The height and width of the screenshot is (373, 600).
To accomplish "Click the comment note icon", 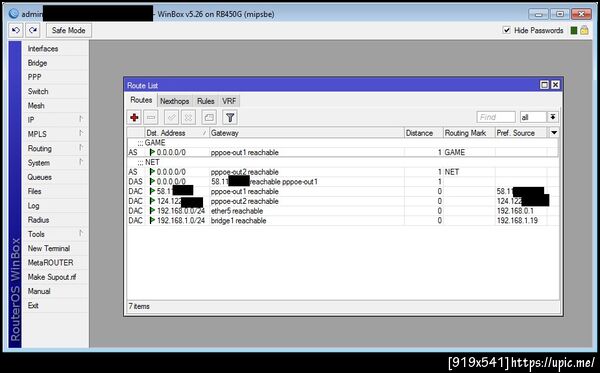I will point(209,117).
